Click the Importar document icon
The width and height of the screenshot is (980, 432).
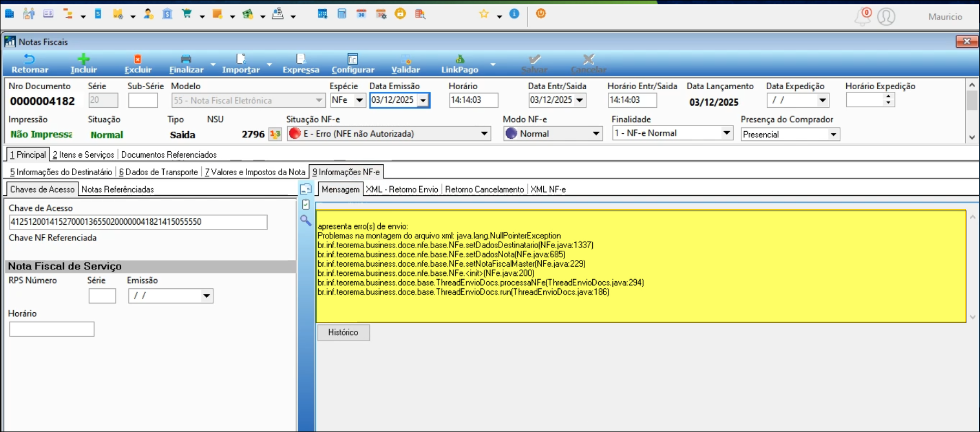click(x=240, y=59)
